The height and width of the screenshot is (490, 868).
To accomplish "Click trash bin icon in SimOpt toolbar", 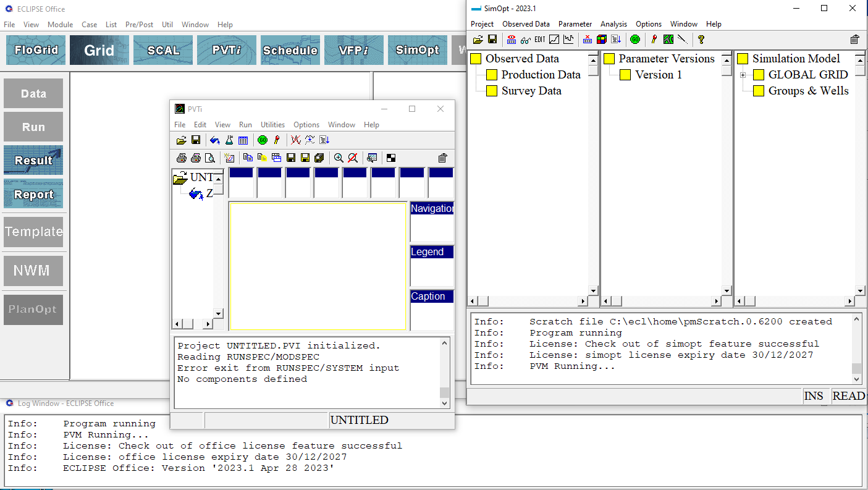I will (x=854, y=40).
